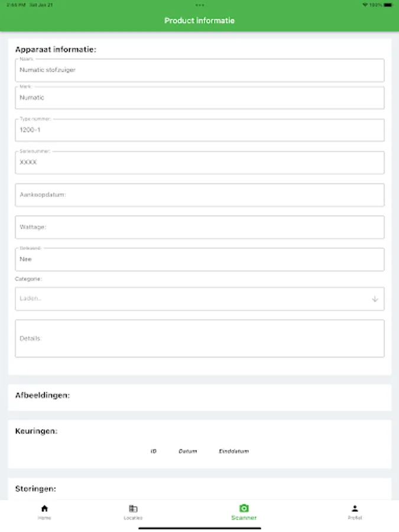Screen dimensions: 399x532
Task: Tap the battery icon in status bar
Action: (387, 5)
